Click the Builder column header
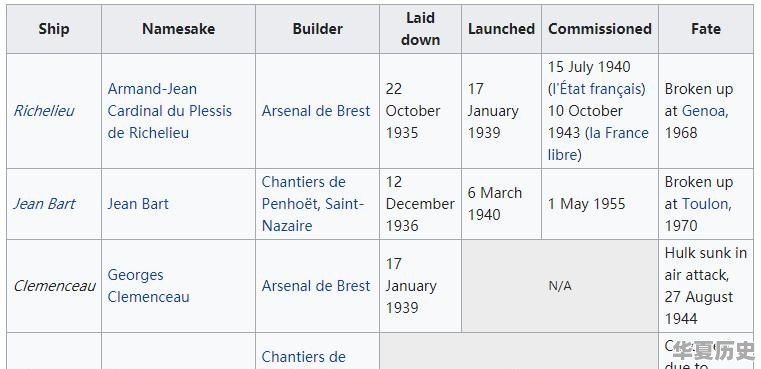 click(317, 29)
